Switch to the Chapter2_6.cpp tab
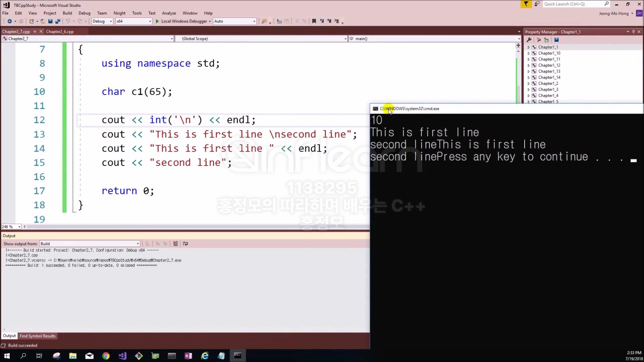The width and height of the screenshot is (644, 362). pos(60,32)
